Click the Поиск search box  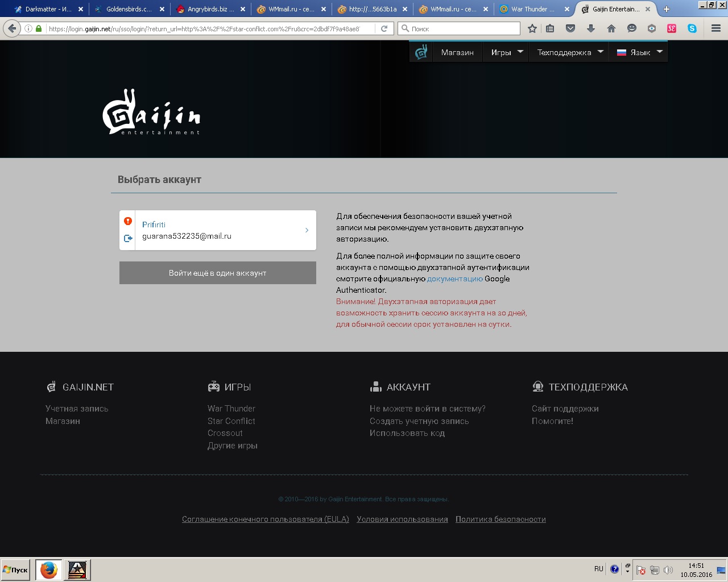(459, 28)
